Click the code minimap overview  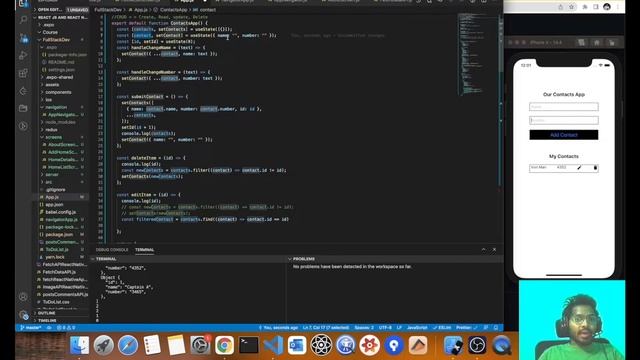click(477, 55)
